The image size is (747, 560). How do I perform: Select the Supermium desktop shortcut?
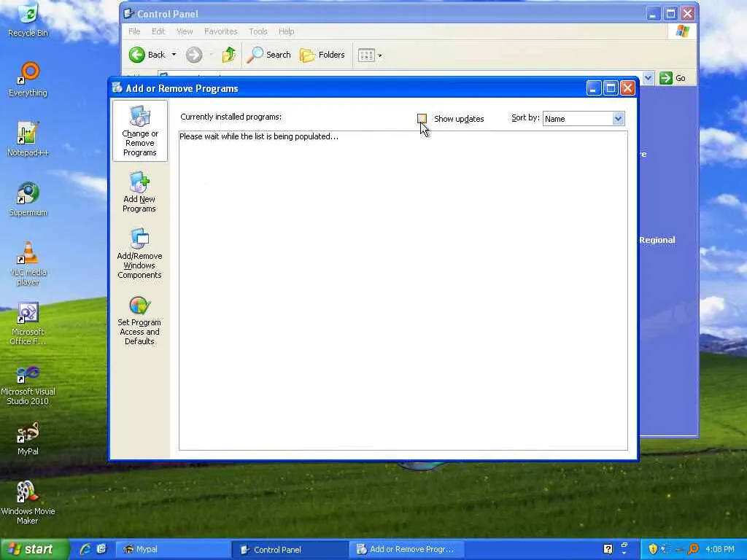28,200
